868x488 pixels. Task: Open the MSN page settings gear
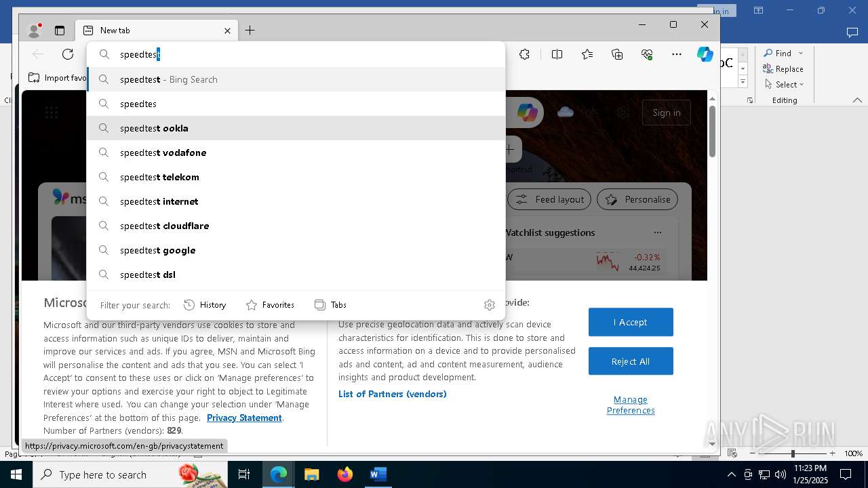623,113
